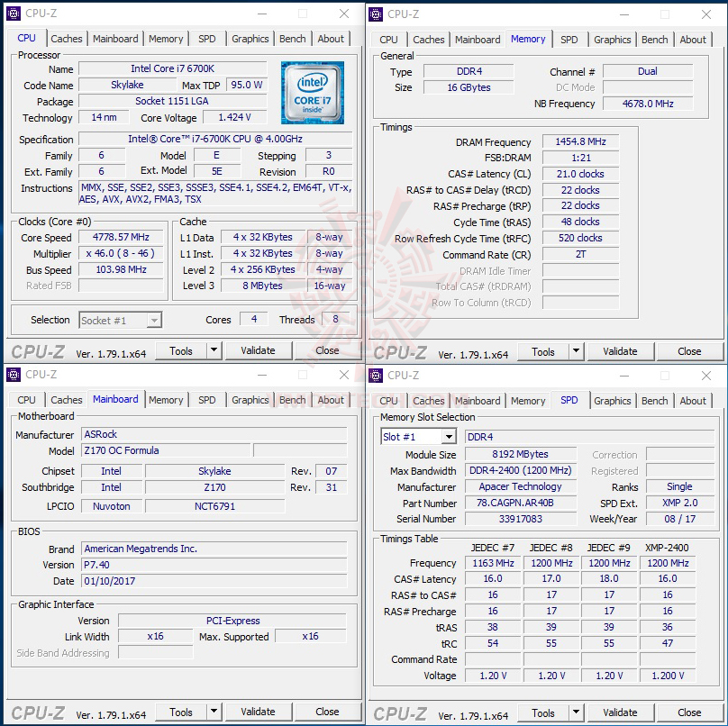The width and height of the screenshot is (728, 726).
Task: Open Graphics tab in Memory window
Action: tap(613, 40)
